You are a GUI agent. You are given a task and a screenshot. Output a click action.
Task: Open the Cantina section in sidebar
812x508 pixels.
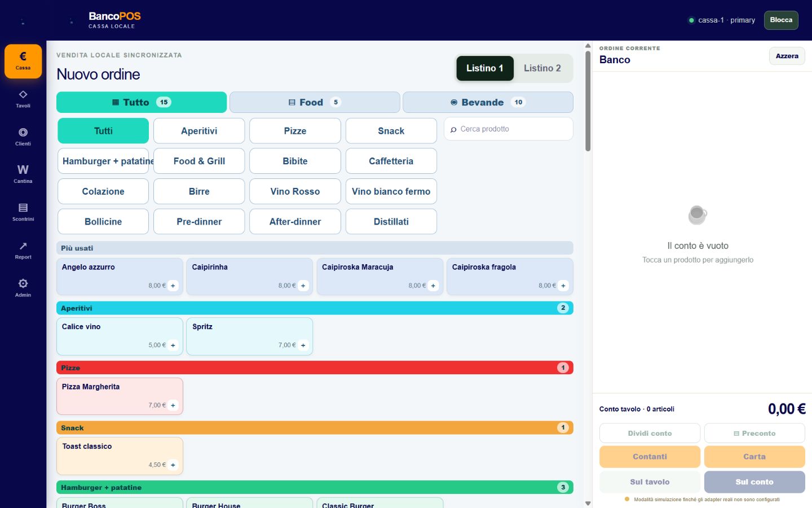point(23,174)
